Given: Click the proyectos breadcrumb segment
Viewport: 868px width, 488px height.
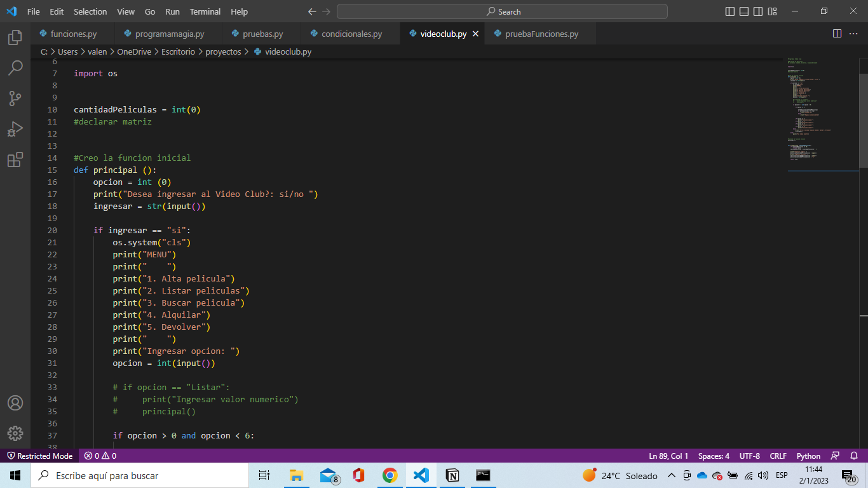Looking at the screenshot, I should click(x=223, y=51).
